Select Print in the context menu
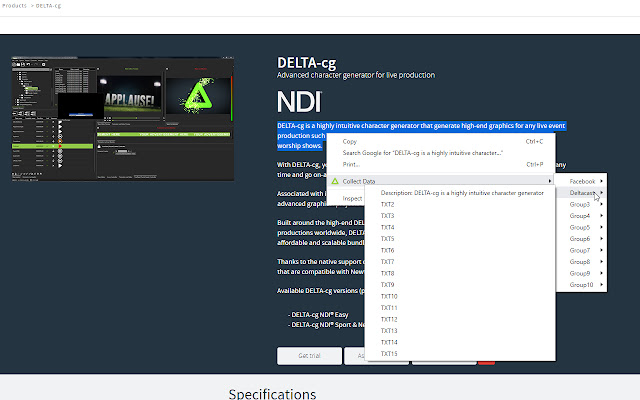640x400 pixels. [x=441, y=164]
